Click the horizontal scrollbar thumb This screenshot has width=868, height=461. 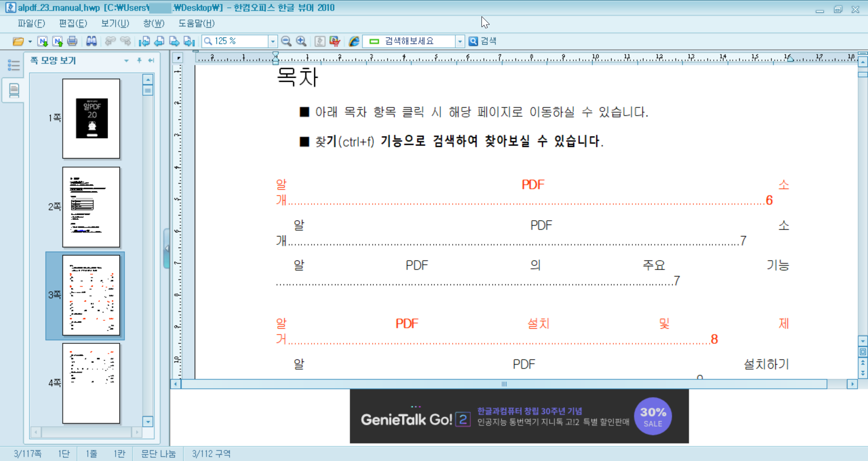tap(504, 384)
